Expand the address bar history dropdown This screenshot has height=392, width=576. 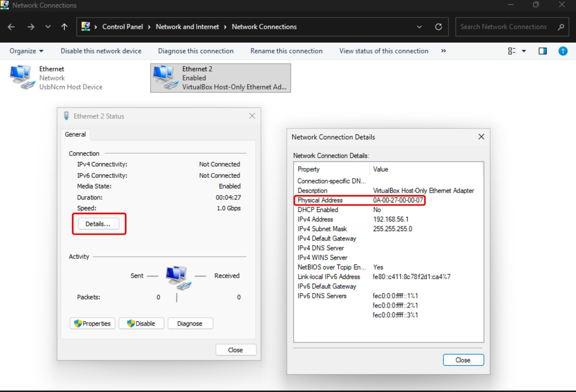(x=419, y=27)
